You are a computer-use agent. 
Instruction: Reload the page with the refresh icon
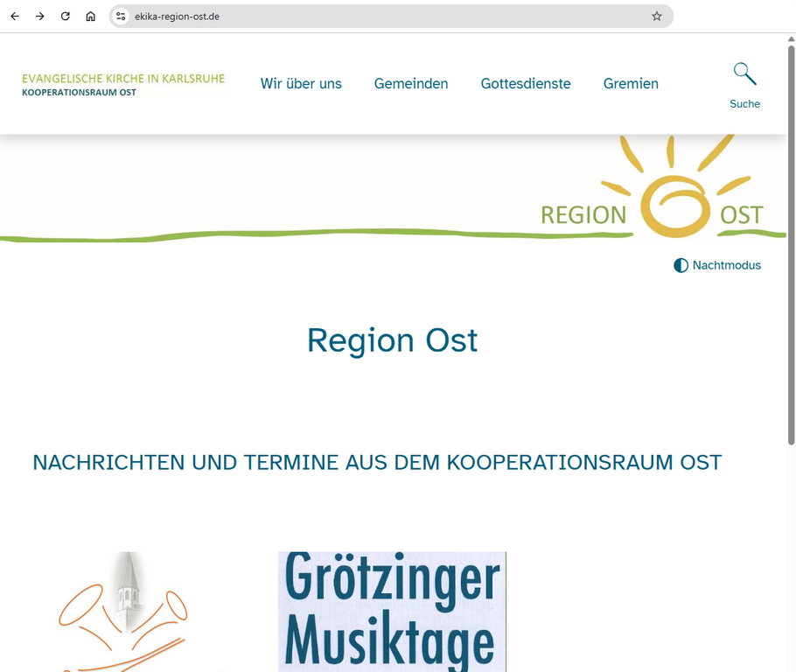65,17
